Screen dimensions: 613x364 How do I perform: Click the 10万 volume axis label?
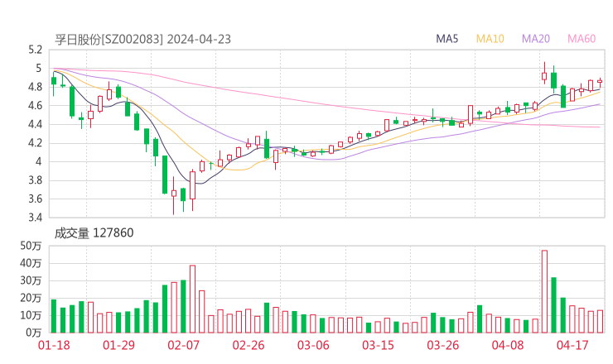[x=31, y=315]
